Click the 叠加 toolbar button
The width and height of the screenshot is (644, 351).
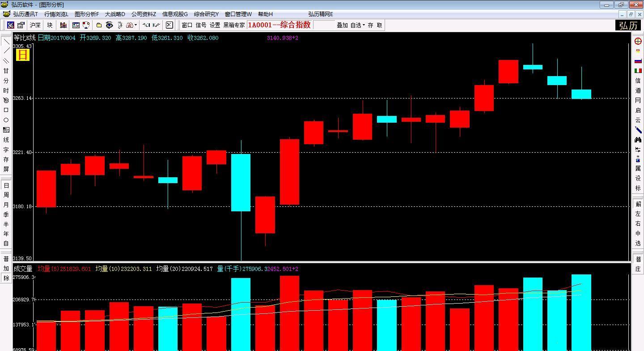(342, 25)
